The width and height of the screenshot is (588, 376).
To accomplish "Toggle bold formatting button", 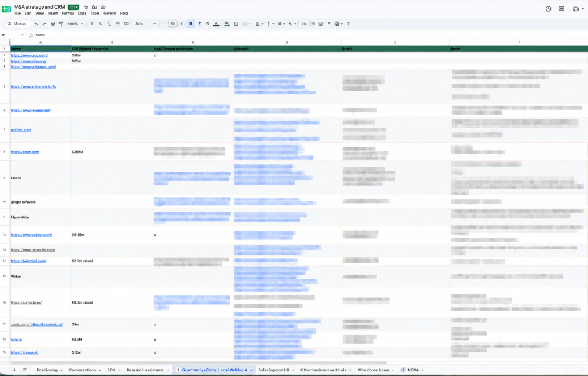I will click(191, 24).
